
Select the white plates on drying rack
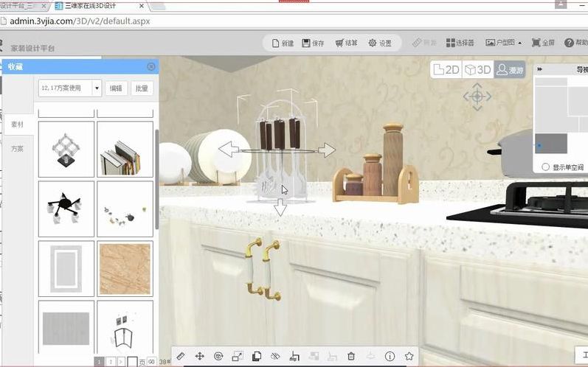click(x=217, y=157)
